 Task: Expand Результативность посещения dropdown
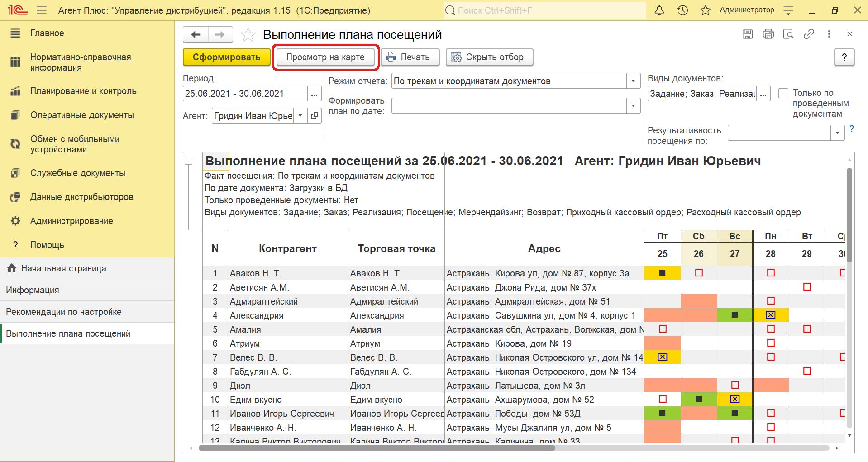tap(837, 133)
